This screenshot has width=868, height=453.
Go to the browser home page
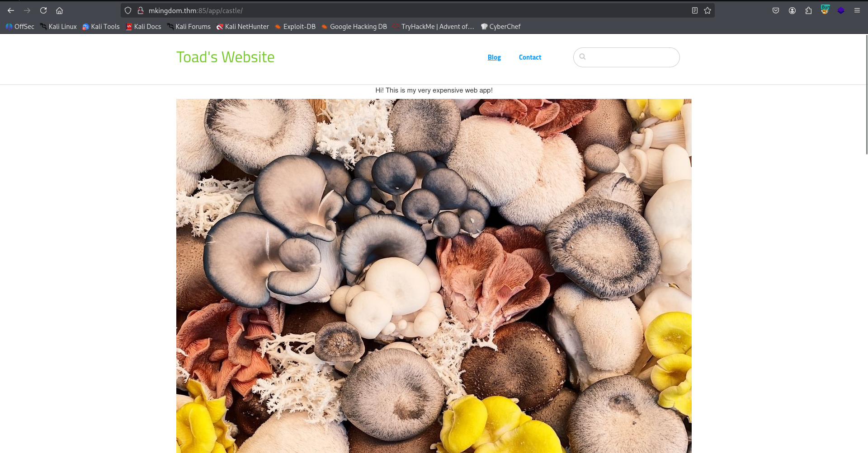pyautogui.click(x=59, y=10)
